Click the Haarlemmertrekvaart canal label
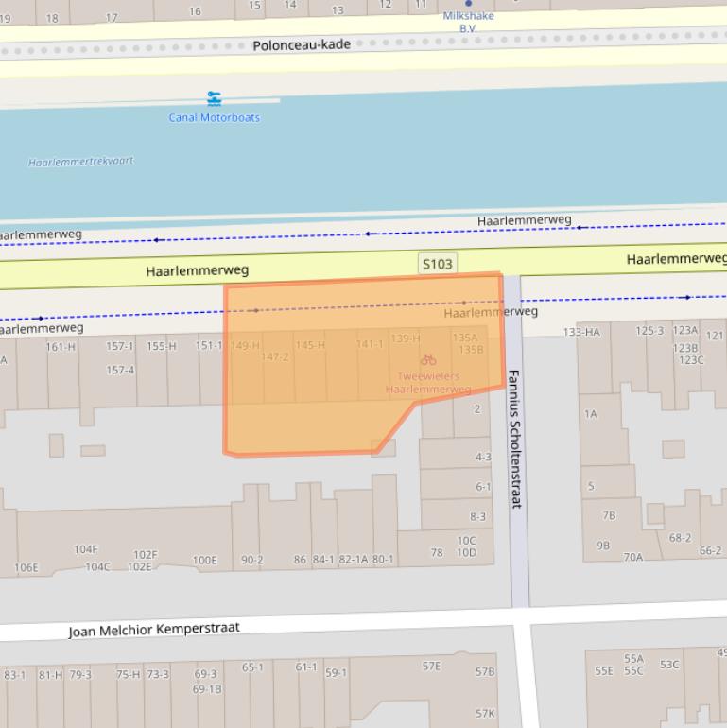Screen dimensions: 727x728 (80, 162)
